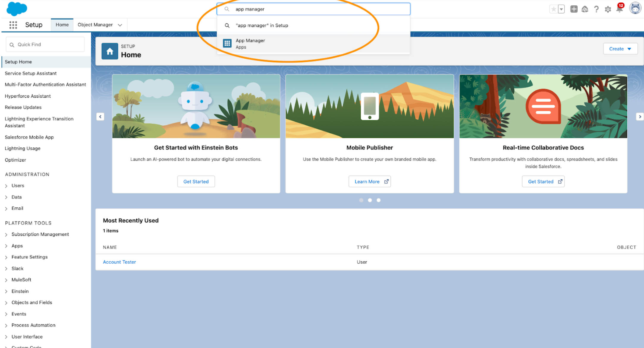
Task: Click the Mobile Publisher card image
Action: pyautogui.click(x=370, y=106)
